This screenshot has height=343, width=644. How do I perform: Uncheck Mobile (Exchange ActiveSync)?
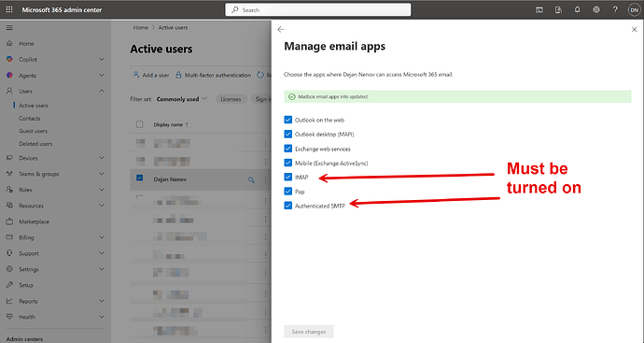pyautogui.click(x=287, y=163)
